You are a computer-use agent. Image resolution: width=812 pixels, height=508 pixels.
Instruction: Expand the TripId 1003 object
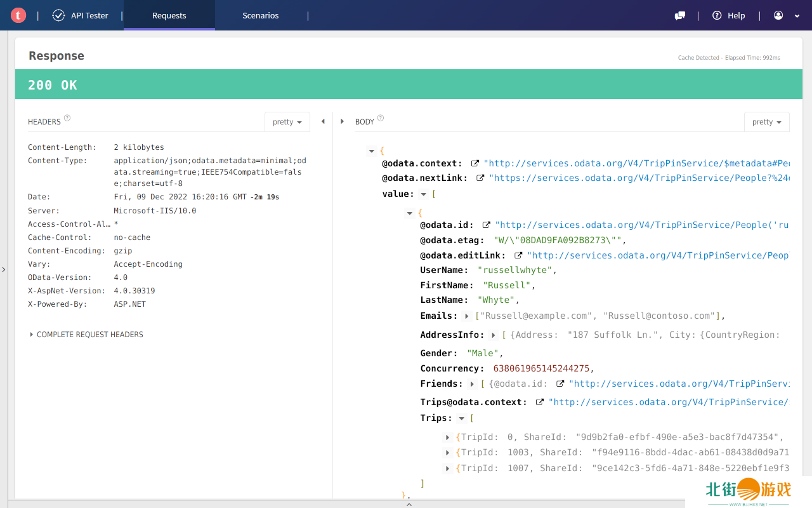[x=449, y=453]
